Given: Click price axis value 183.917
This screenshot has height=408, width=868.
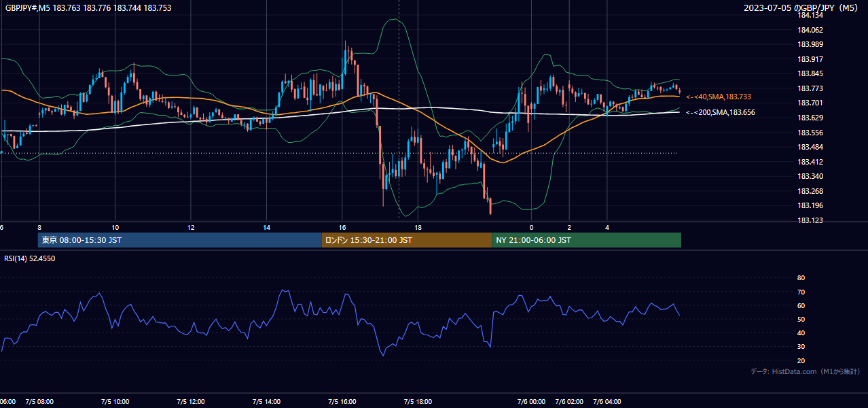Looking at the screenshot, I should [810, 59].
